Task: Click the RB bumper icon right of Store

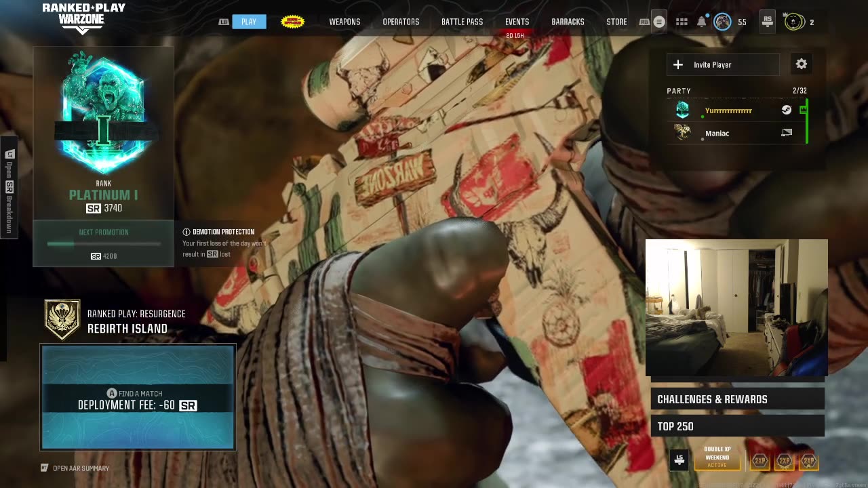Action: 644,22
